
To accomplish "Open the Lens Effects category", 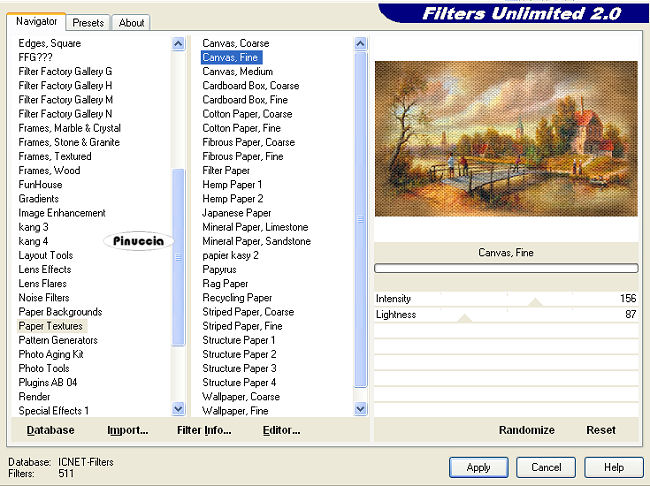I will pos(45,269).
